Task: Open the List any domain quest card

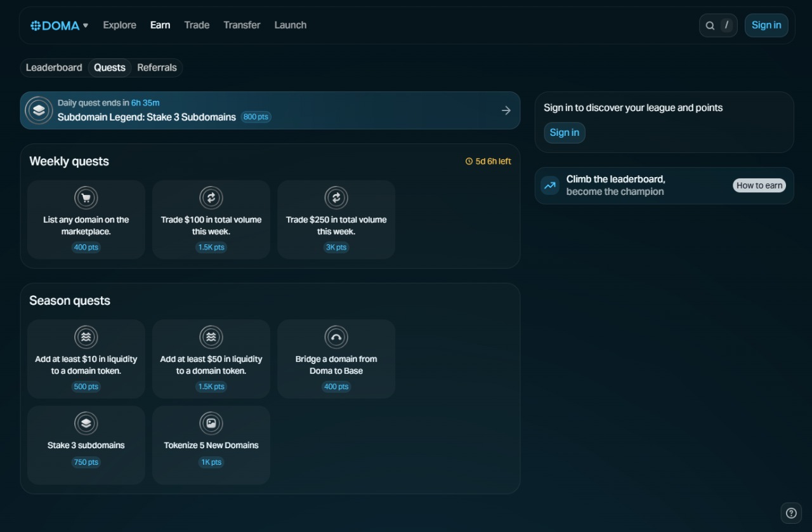Action: 86,220
